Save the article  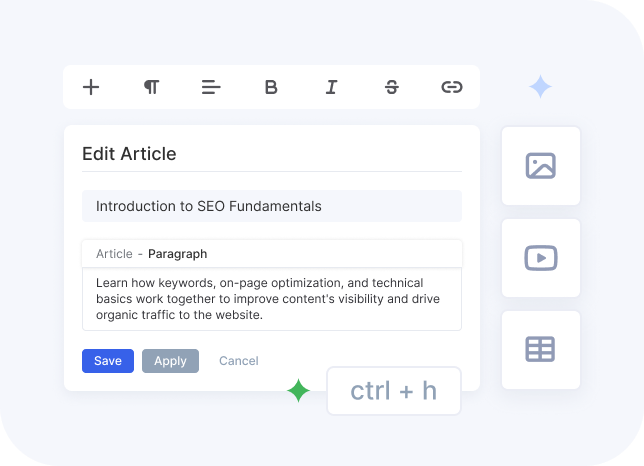tap(108, 361)
